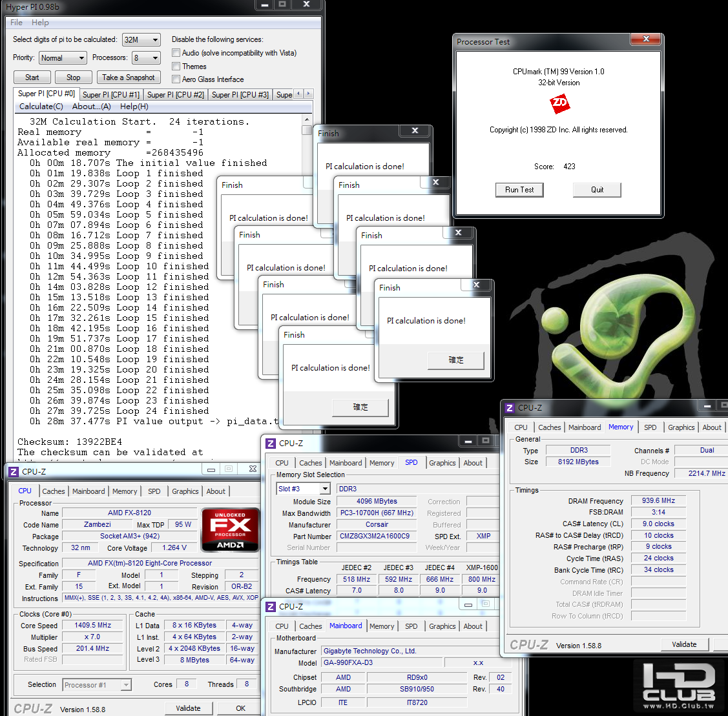728x716 pixels.
Task: Open the Calculate(C) menu in Super PI
Action: click(41, 107)
